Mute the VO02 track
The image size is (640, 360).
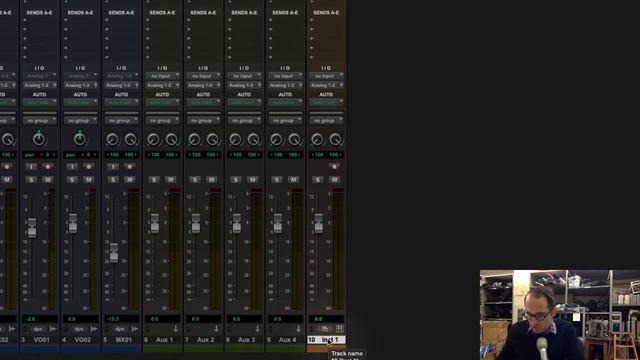click(x=89, y=180)
